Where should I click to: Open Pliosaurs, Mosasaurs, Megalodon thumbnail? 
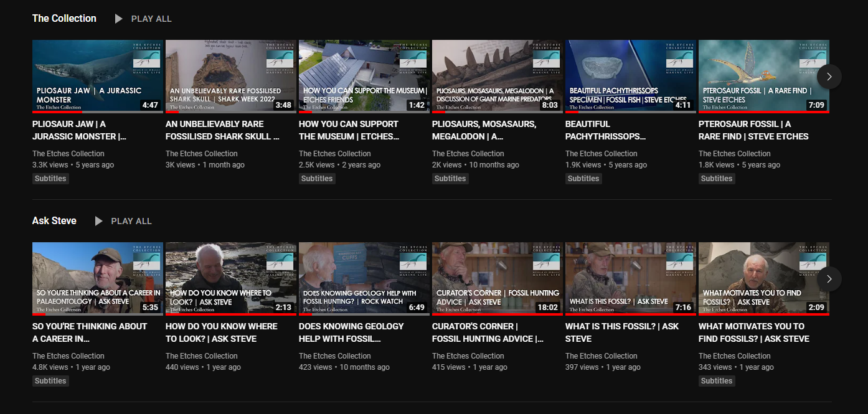(498, 77)
